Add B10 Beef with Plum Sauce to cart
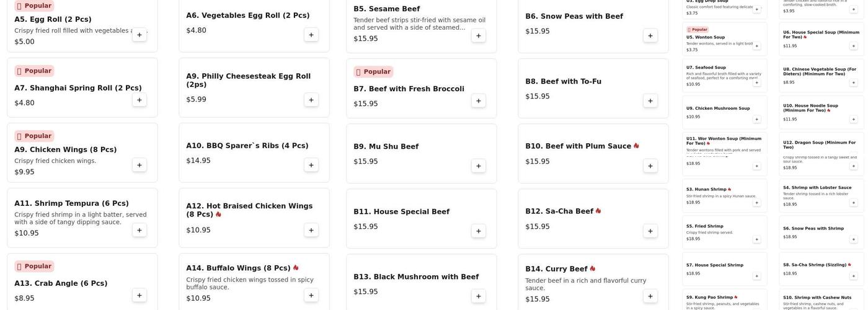The image size is (868, 310). tap(650, 166)
